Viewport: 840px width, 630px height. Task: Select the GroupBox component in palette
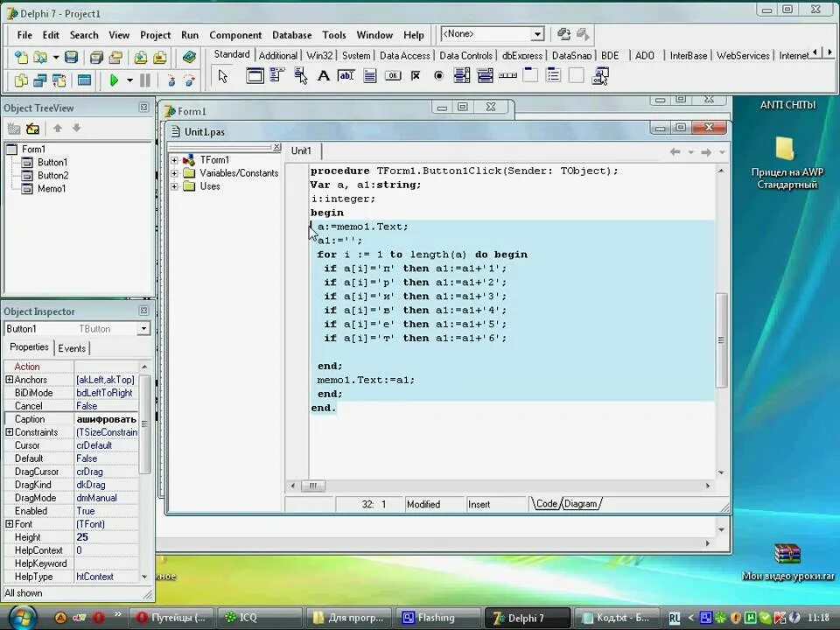click(530, 75)
